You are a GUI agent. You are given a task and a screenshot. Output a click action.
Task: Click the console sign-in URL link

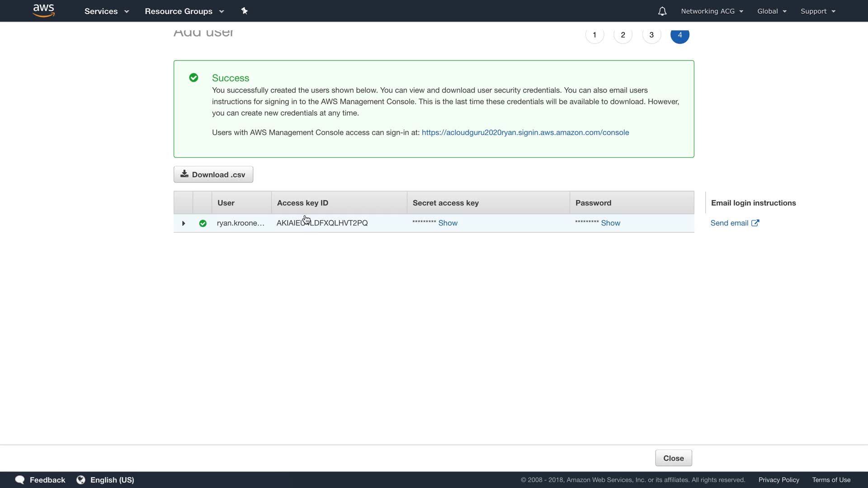tap(525, 132)
